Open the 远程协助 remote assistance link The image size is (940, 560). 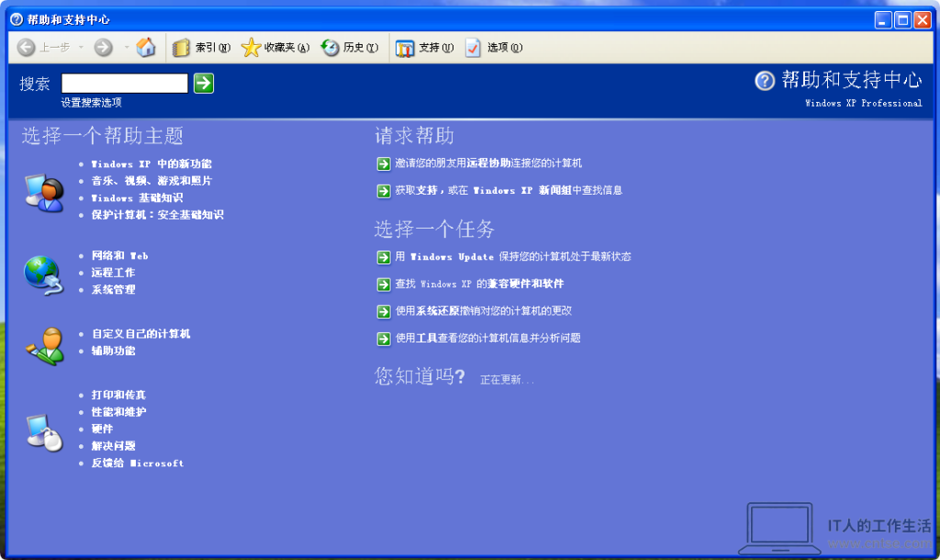click(488, 163)
